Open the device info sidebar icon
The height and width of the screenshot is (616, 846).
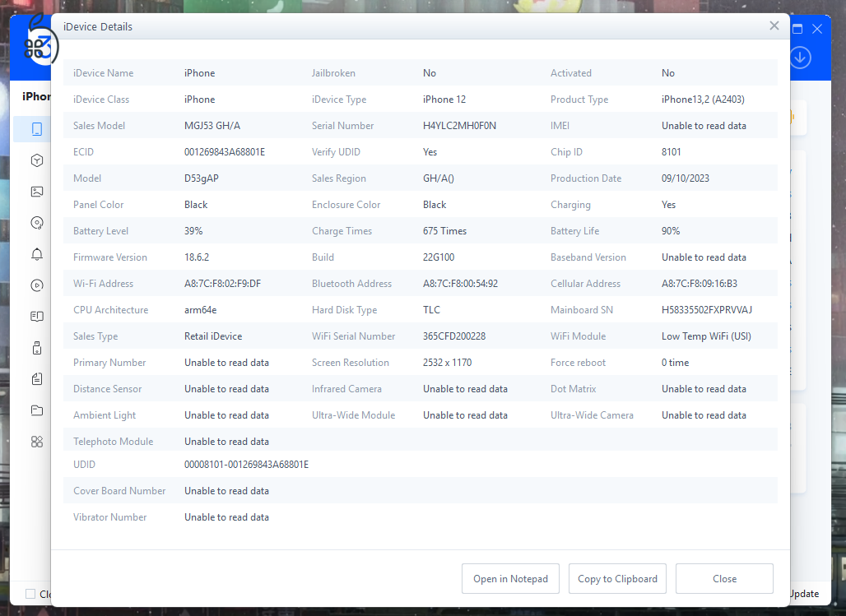37,129
